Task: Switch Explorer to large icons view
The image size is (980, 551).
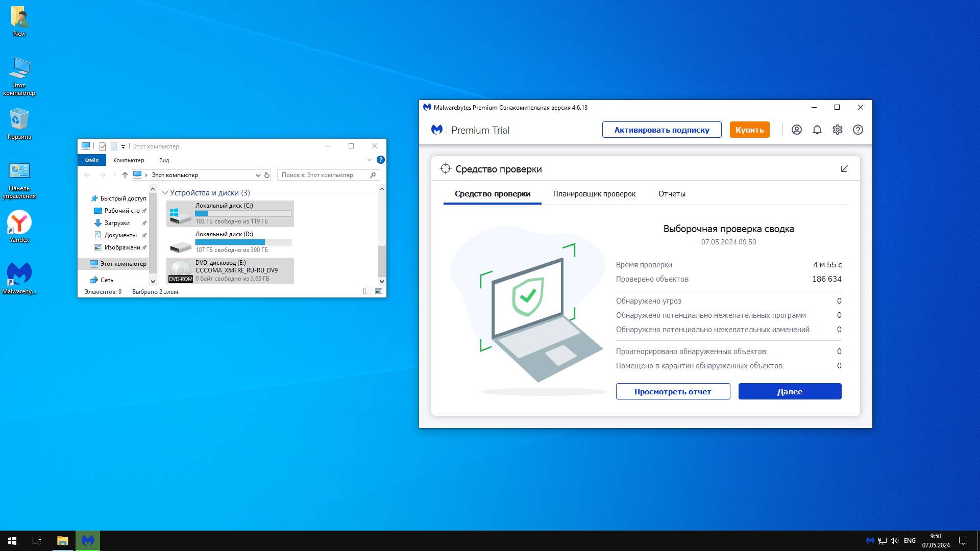Action: 379,291
